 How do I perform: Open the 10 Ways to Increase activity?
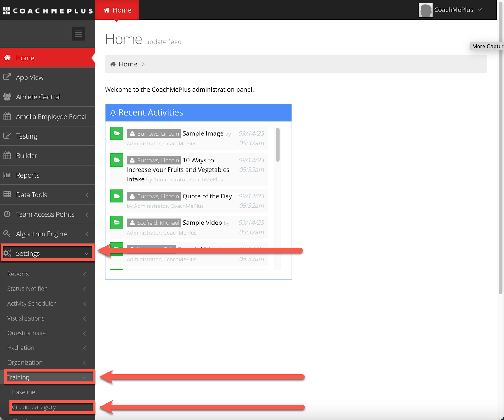[x=178, y=170]
